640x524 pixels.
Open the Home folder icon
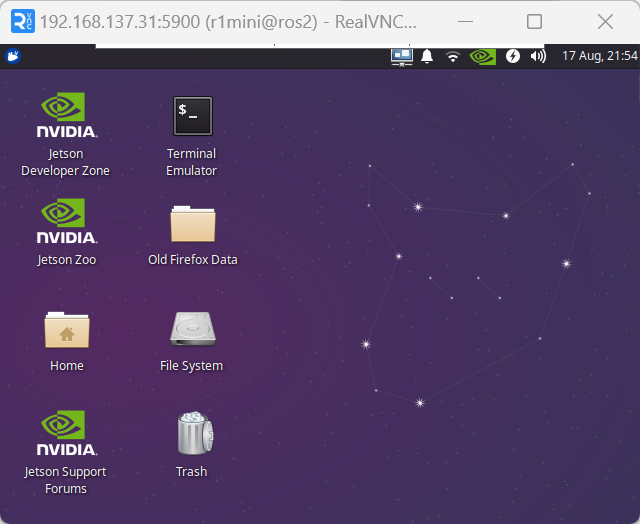[x=67, y=330]
